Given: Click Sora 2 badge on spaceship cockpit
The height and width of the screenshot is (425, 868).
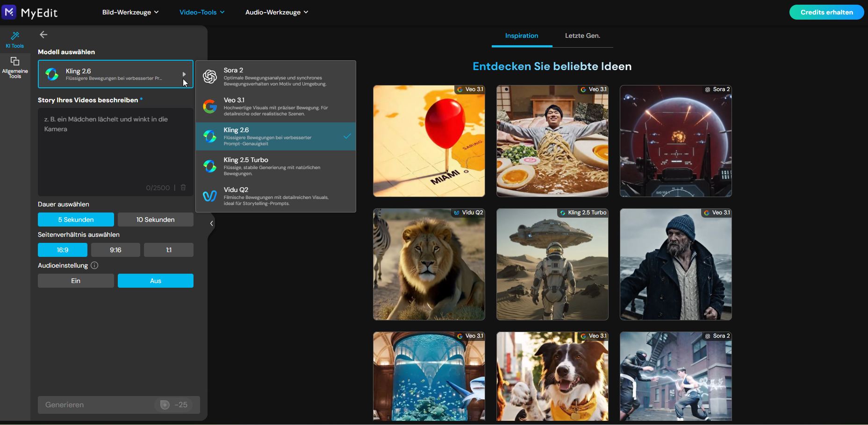Looking at the screenshot, I should (717, 89).
